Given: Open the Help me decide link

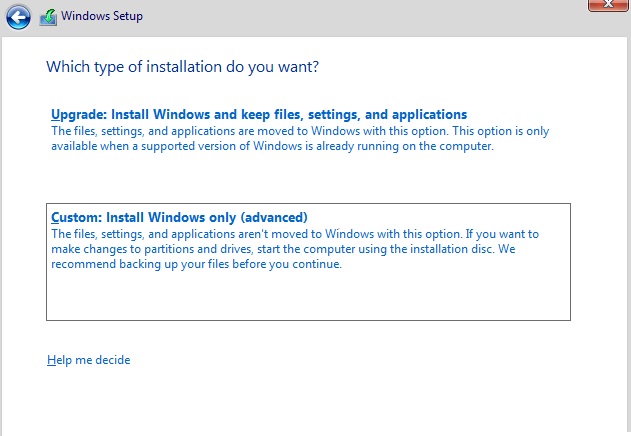Looking at the screenshot, I should coord(88,360).
